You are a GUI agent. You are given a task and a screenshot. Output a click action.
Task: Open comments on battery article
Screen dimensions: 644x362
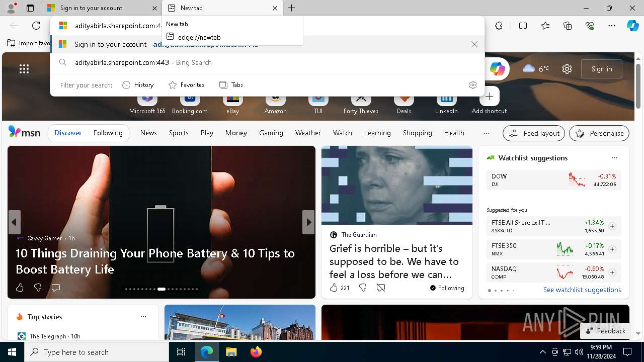point(56,288)
